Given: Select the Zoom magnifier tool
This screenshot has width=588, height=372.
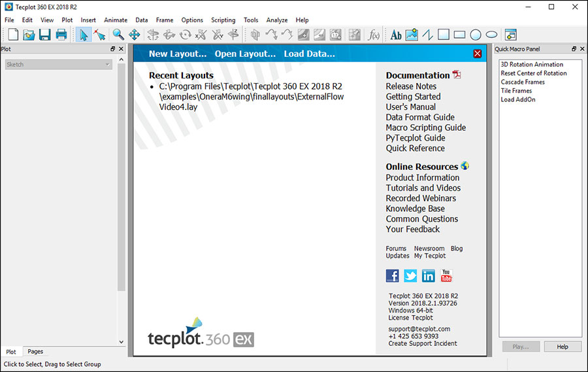Looking at the screenshot, I should (x=118, y=35).
